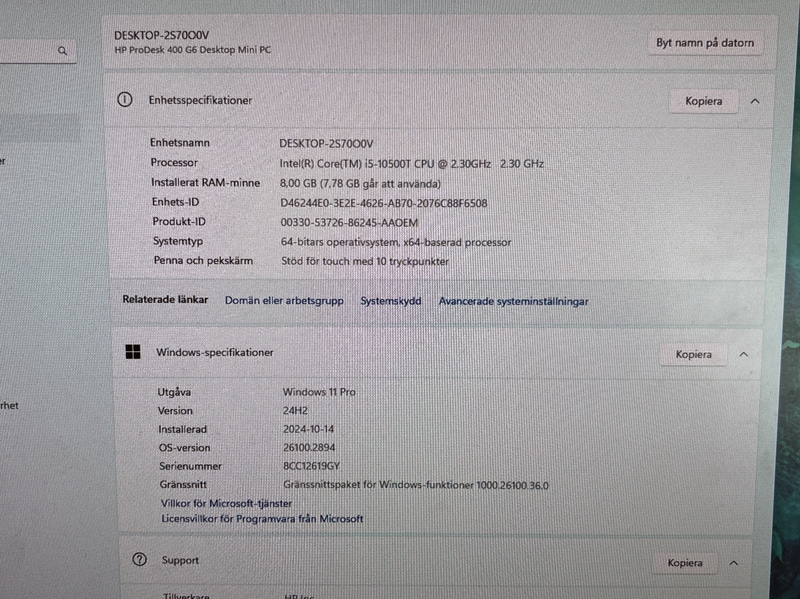Click the question mark icon beside Support
This screenshot has height=599, width=800.
tap(139, 559)
